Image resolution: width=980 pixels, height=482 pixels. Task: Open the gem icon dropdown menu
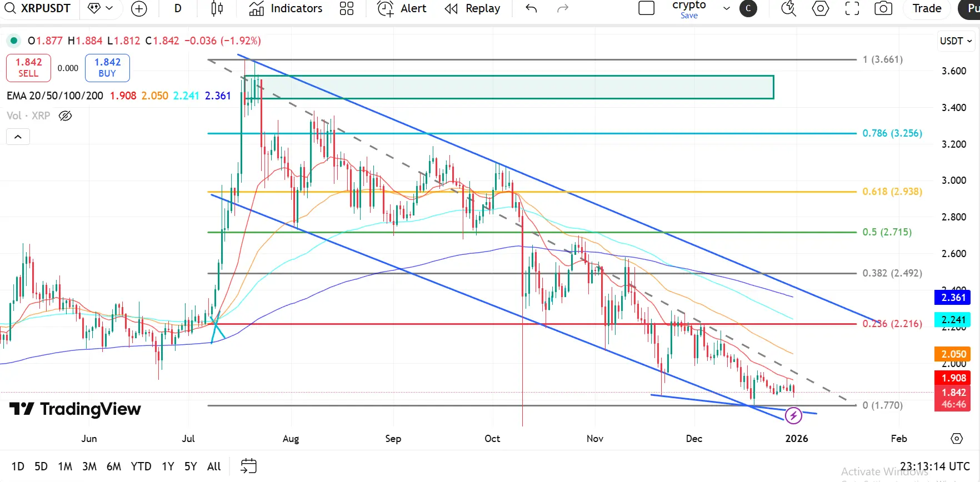click(100, 8)
